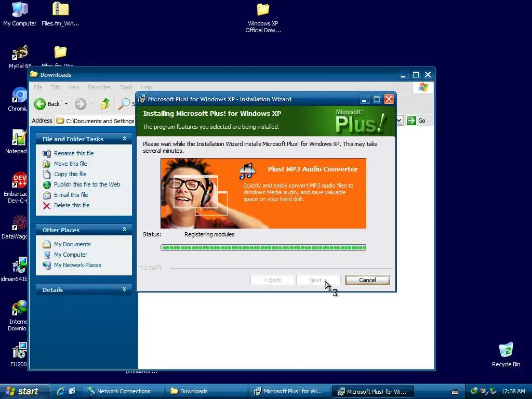Click Plus! MP3 Audio Converter banner
This screenshot has height=399, width=532.
pyautogui.click(x=263, y=193)
